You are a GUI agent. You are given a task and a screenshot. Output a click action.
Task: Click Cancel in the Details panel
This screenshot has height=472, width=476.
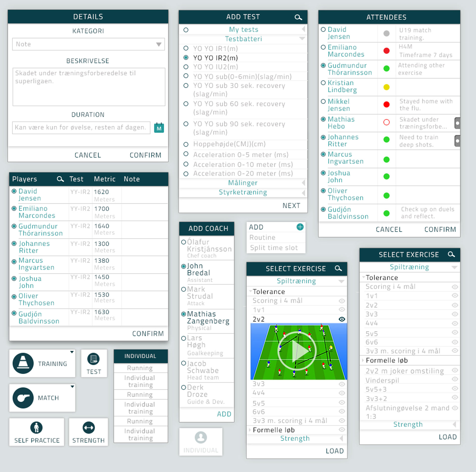click(x=88, y=155)
